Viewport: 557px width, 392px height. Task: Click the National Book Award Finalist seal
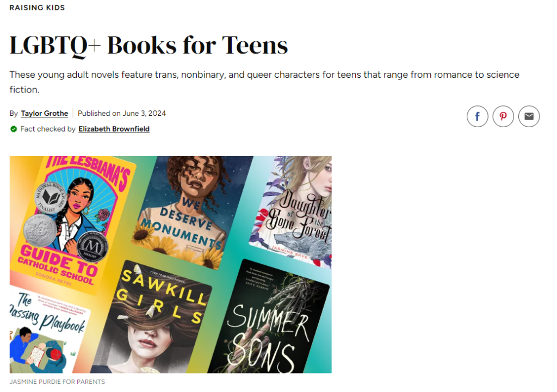(51, 197)
